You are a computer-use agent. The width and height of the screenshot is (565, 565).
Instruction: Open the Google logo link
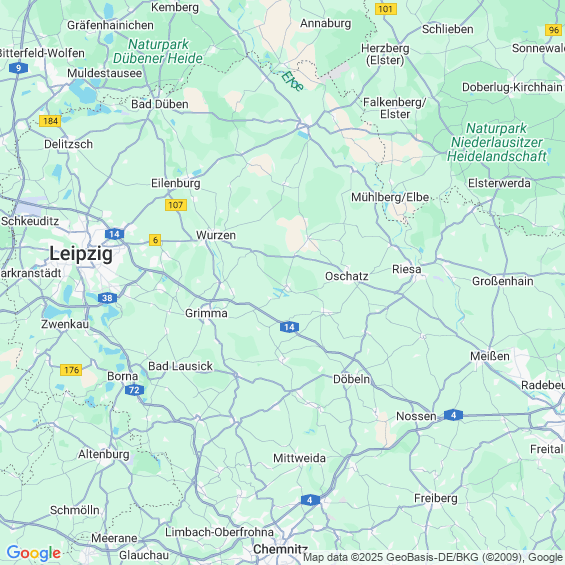[34, 552]
